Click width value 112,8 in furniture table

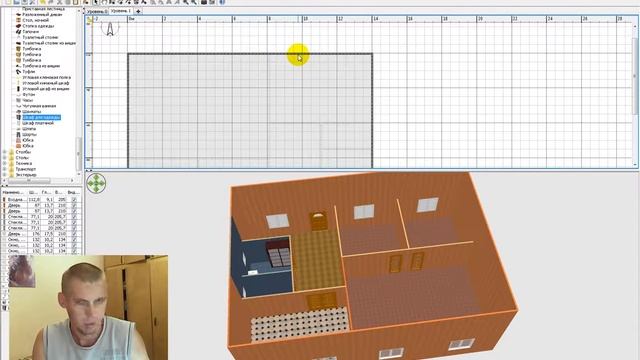click(34, 200)
